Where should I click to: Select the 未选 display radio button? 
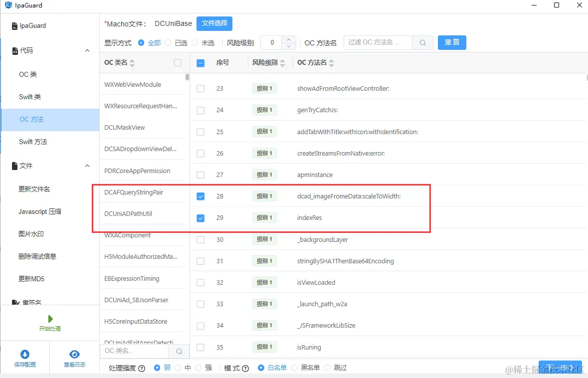(195, 43)
